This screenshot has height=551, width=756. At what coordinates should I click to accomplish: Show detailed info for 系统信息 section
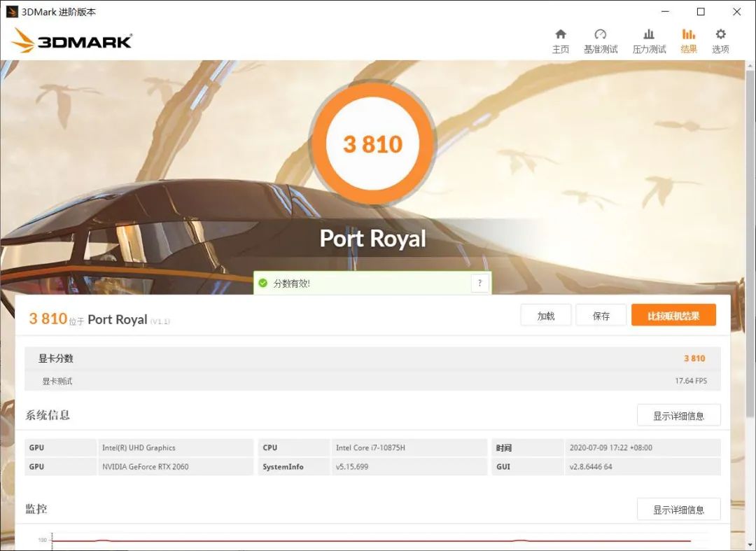pyautogui.click(x=679, y=416)
